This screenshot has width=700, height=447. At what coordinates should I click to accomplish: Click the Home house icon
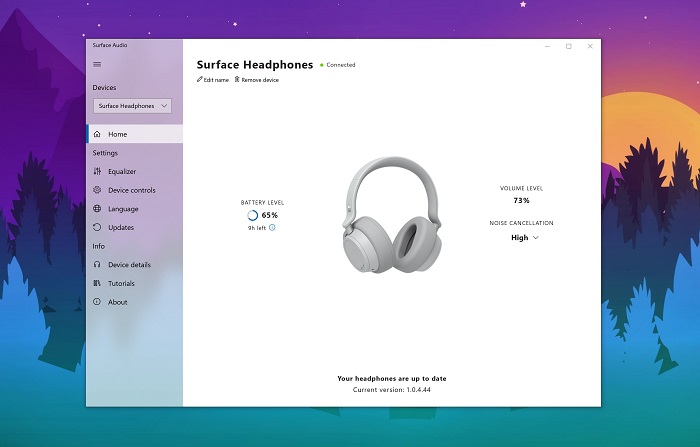coord(97,134)
